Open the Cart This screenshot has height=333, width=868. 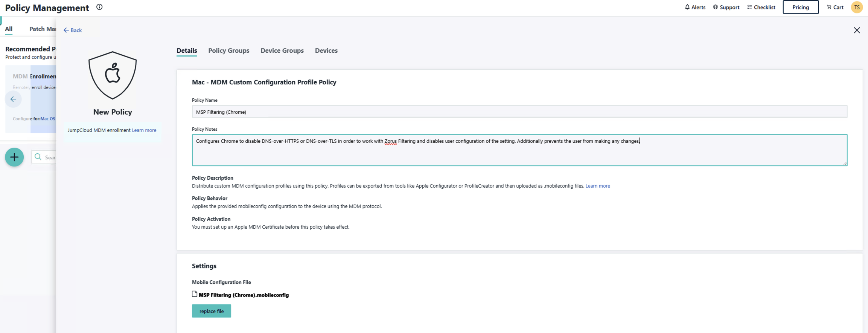(835, 7)
